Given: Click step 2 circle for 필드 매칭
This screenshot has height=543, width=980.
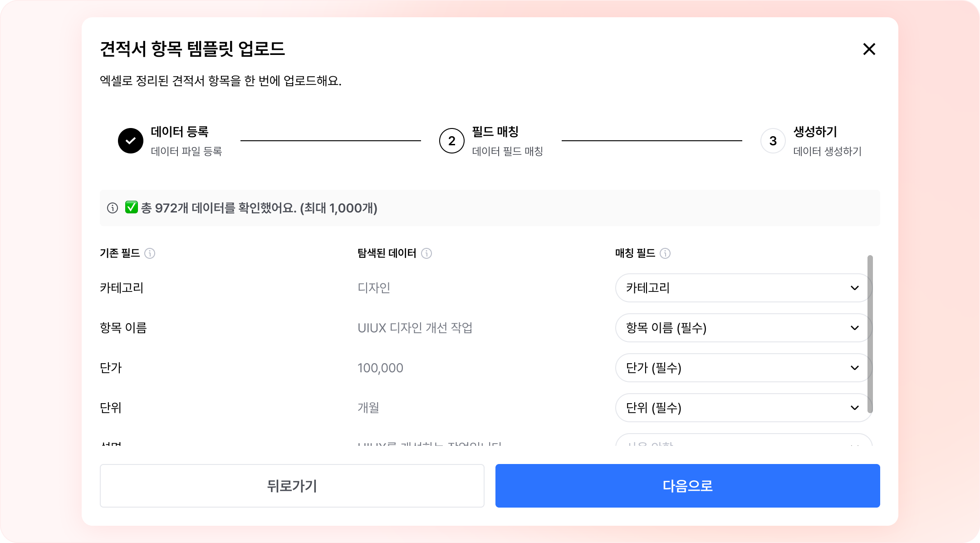Looking at the screenshot, I should click(x=452, y=141).
